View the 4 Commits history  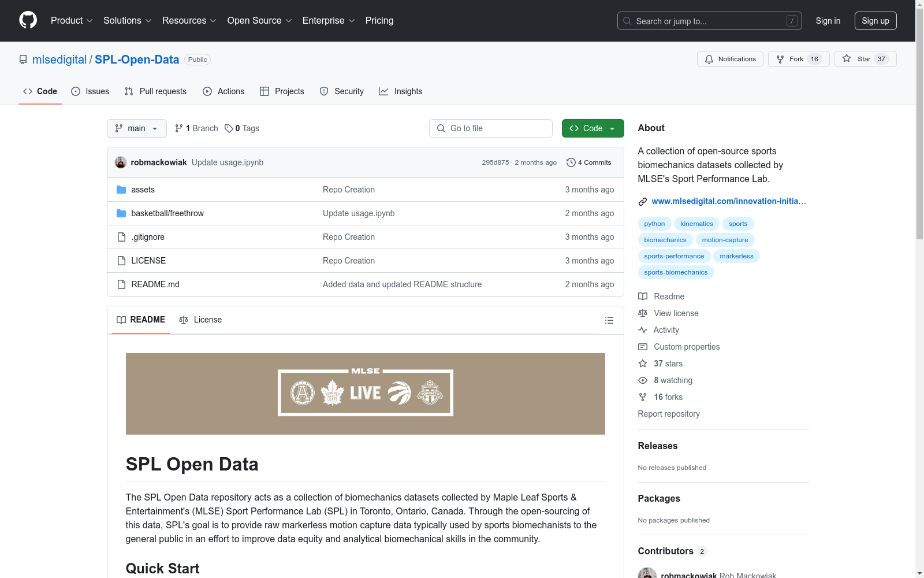tap(589, 162)
